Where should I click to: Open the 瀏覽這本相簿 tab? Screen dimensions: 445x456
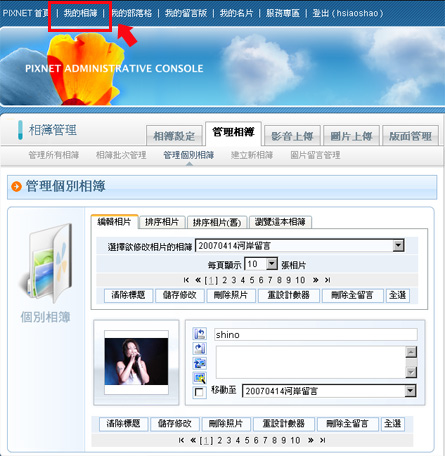point(280,222)
